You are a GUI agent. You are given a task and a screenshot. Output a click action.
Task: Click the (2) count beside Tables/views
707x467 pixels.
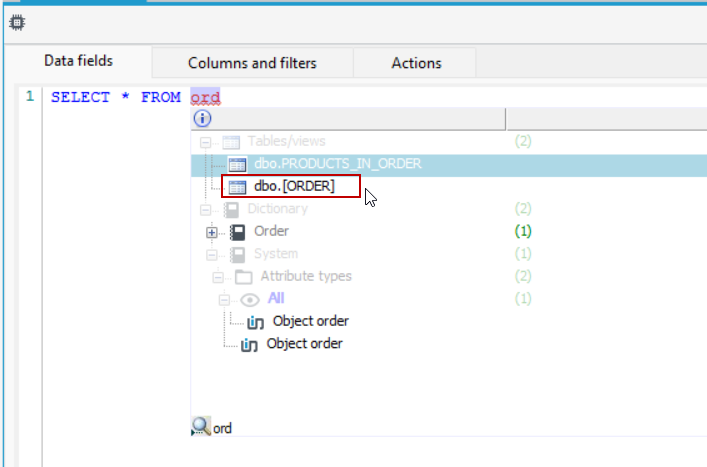click(x=523, y=141)
